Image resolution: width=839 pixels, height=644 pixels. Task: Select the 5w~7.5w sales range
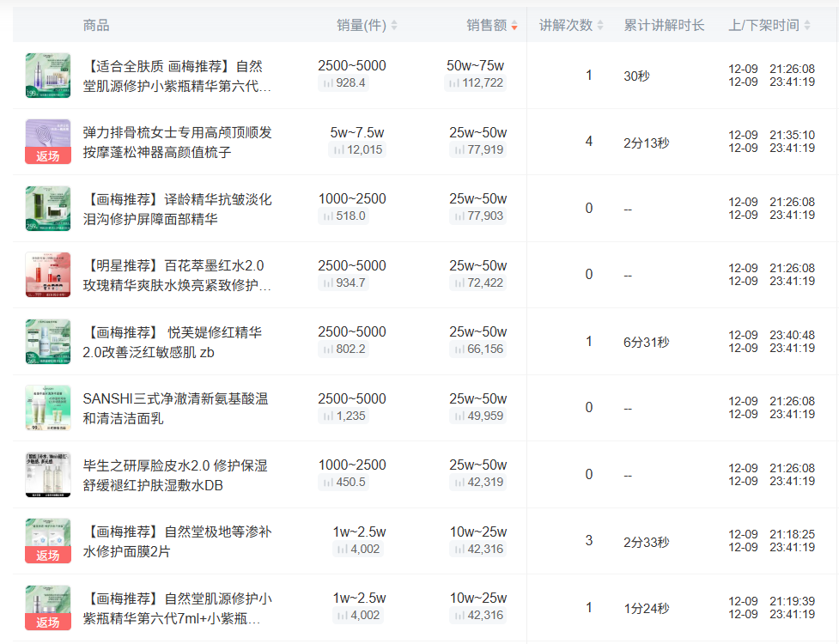[357, 132]
